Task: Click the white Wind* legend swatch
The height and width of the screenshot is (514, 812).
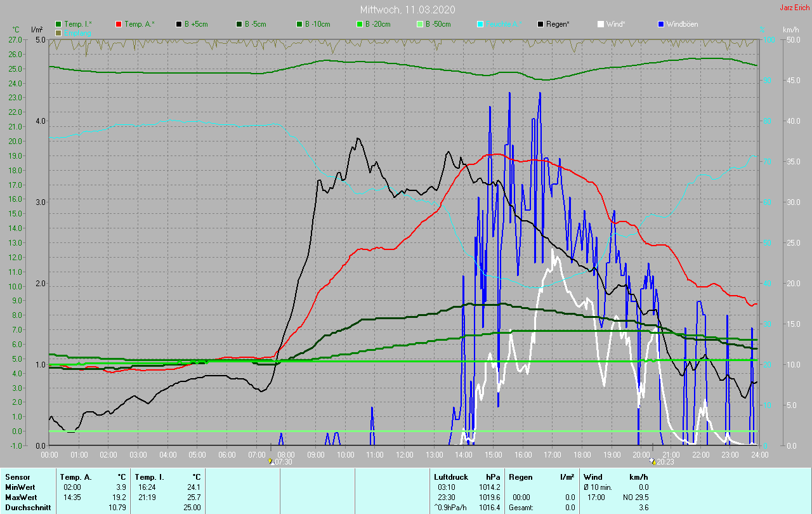Action: (x=601, y=24)
